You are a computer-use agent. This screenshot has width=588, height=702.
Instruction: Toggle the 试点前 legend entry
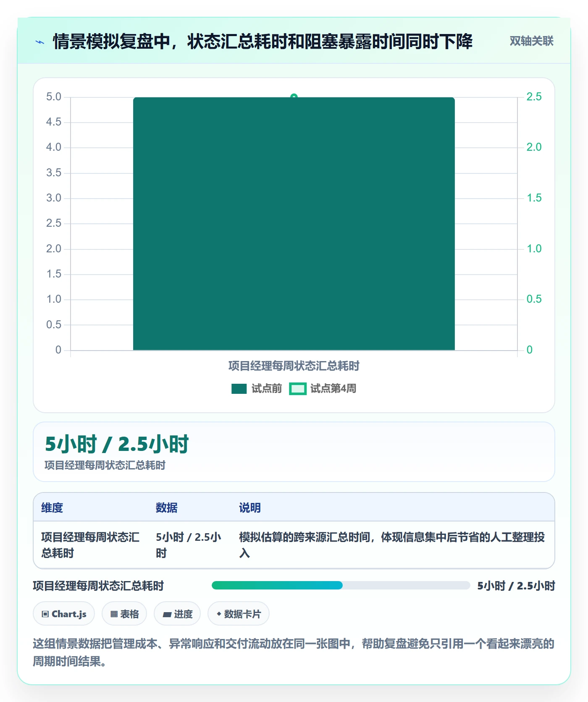pos(257,388)
